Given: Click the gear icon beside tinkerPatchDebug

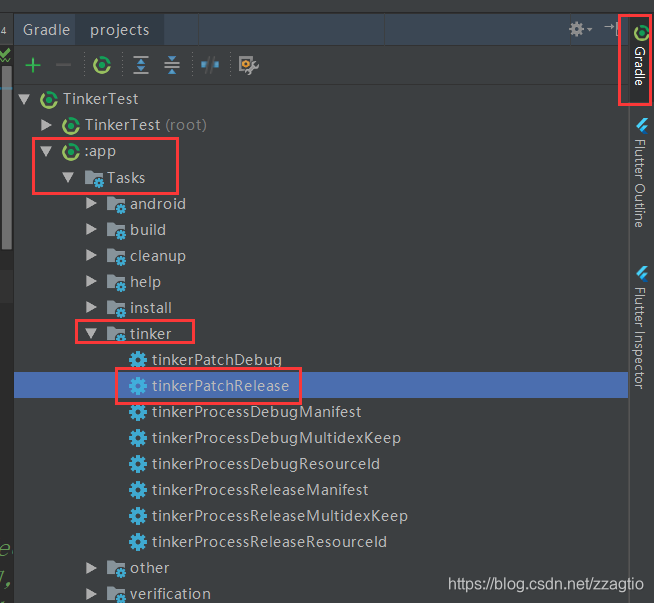Looking at the screenshot, I should 138,360.
